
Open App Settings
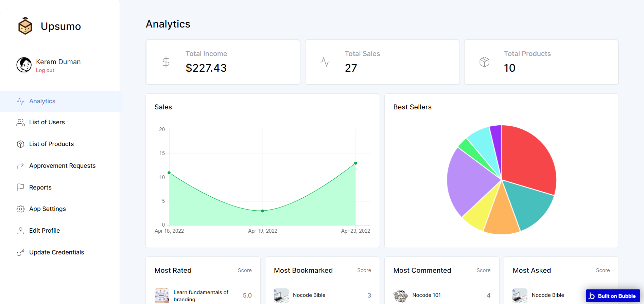point(60,209)
